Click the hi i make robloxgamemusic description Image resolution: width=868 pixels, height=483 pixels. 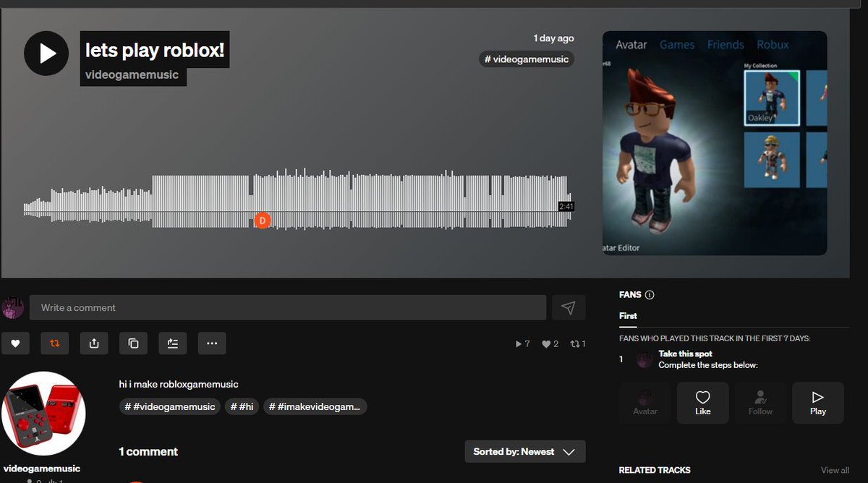179,384
